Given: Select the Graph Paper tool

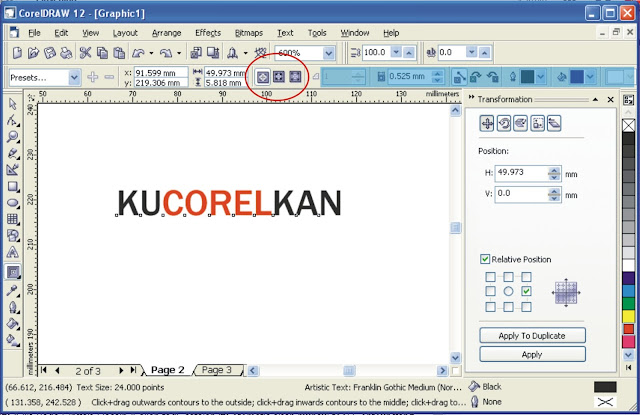Looking at the screenshot, I should pos(13,219).
